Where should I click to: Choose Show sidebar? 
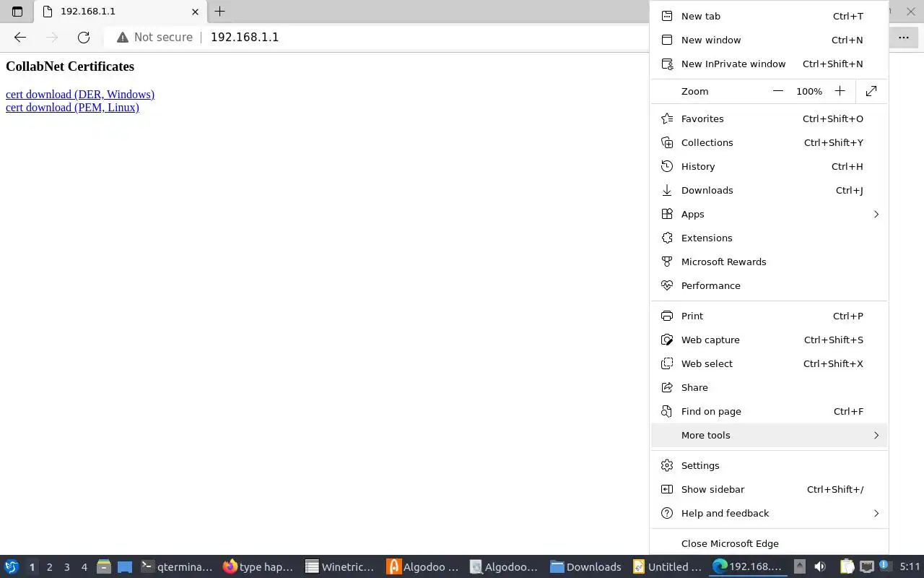(769, 489)
